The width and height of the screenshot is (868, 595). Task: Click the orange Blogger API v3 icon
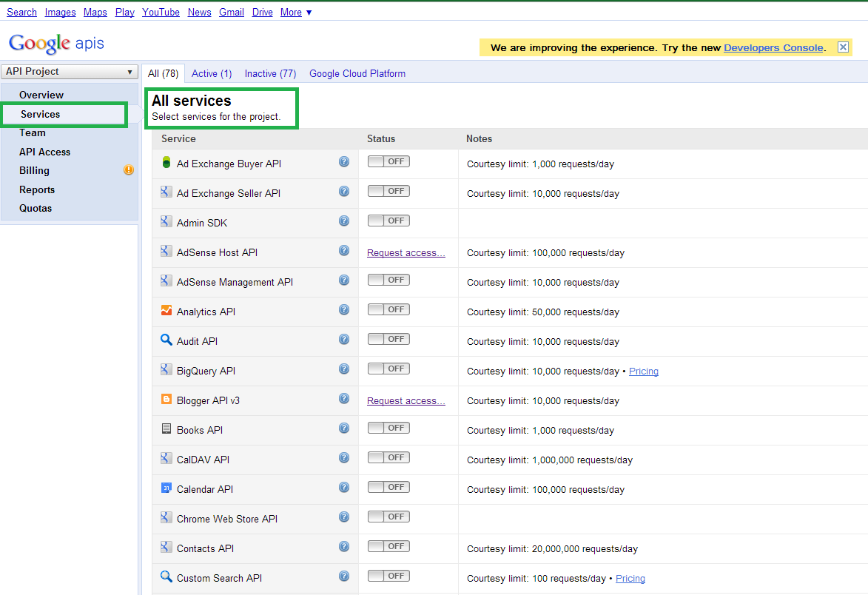[x=166, y=398]
